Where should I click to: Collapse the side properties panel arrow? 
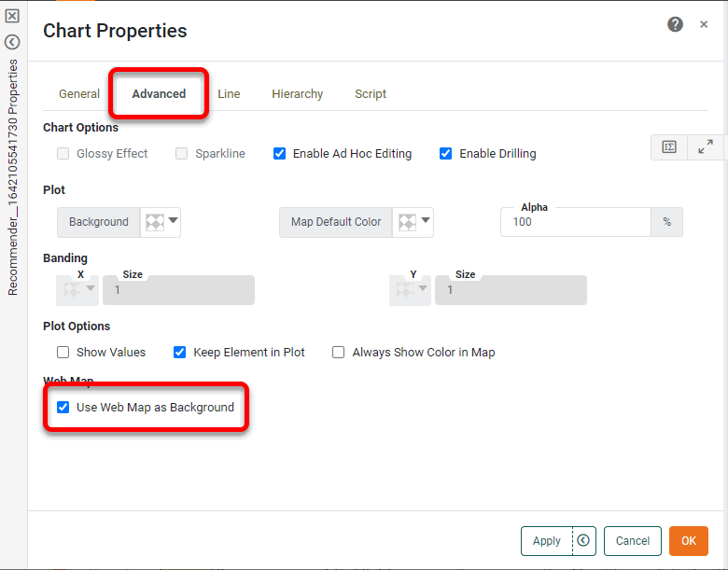point(12,42)
